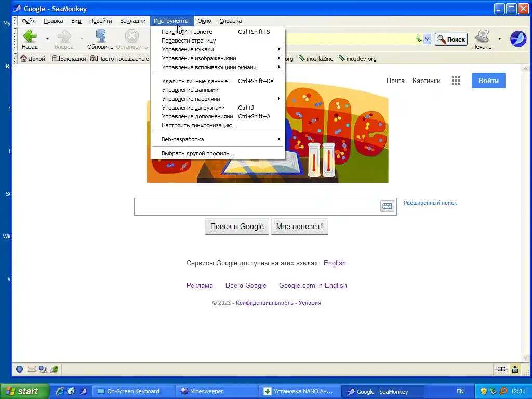Viewport: 532px width, 399px height.
Task: Open the Картинки link
Action: coord(426,81)
